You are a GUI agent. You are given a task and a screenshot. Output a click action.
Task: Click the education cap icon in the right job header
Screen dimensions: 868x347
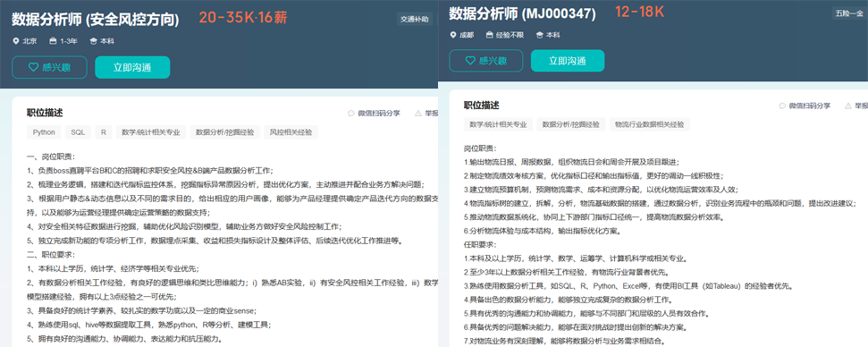(539, 35)
